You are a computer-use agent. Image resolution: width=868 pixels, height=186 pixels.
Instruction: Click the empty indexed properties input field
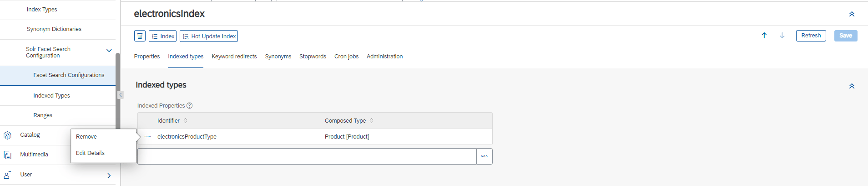pos(307,156)
